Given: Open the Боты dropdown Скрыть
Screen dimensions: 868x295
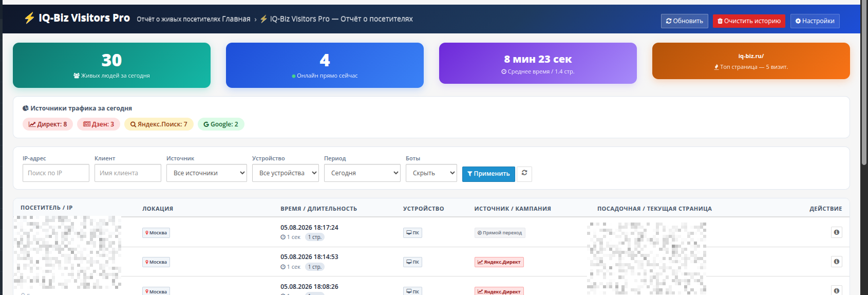Looking at the screenshot, I should pyautogui.click(x=431, y=173).
